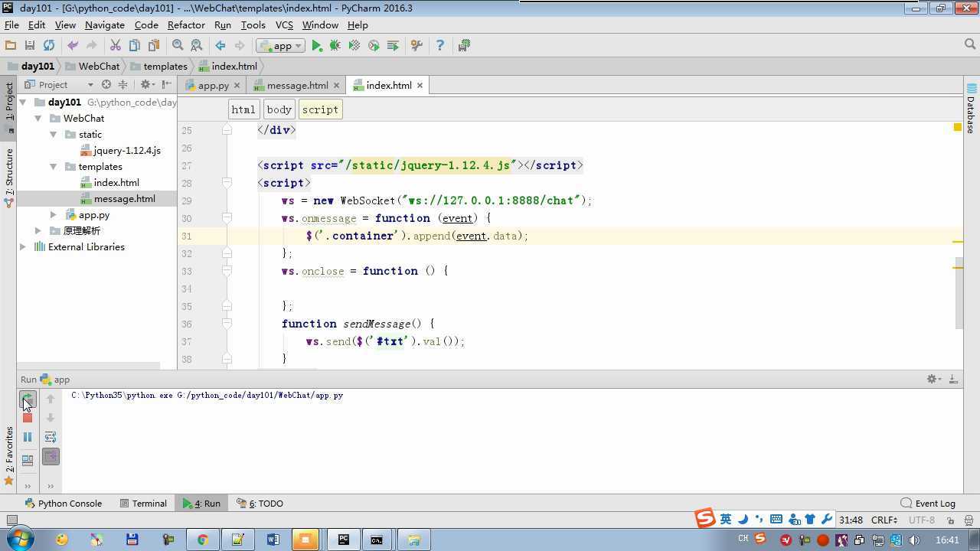This screenshot has height=551, width=980.
Task: Open the Python Console tool window
Action: click(x=63, y=504)
